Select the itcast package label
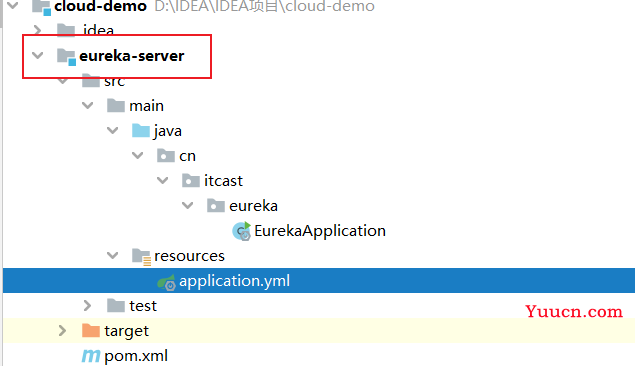The width and height of the screenshot is (635, 366). pyautogui.click(x=223, y=181)
